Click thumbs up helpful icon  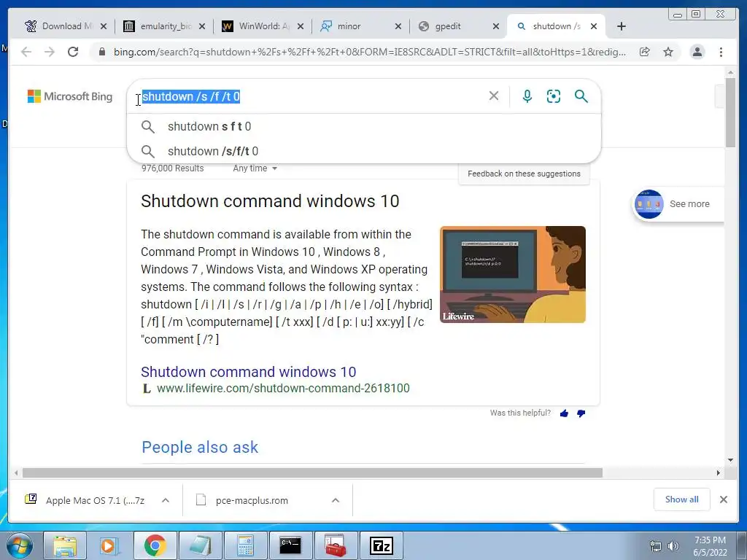pyautogui.click(x=564, y=413)
